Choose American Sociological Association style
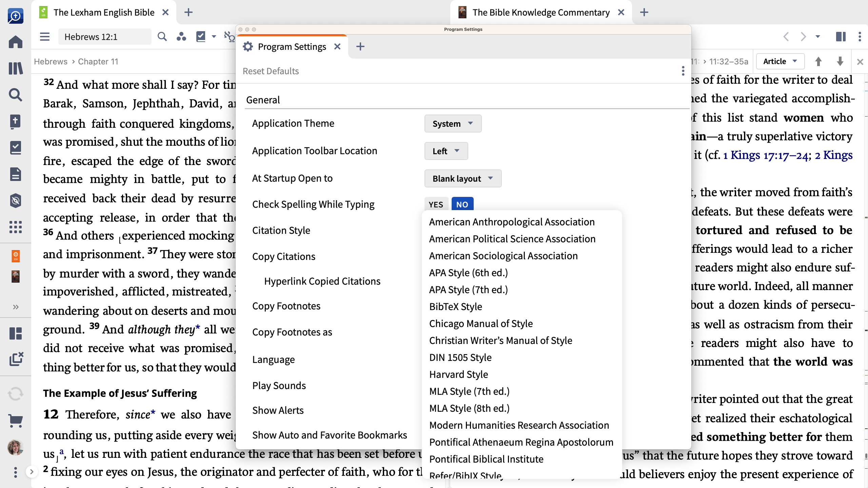The width and height of the screenshot is (868, 488). pos(504,256)
